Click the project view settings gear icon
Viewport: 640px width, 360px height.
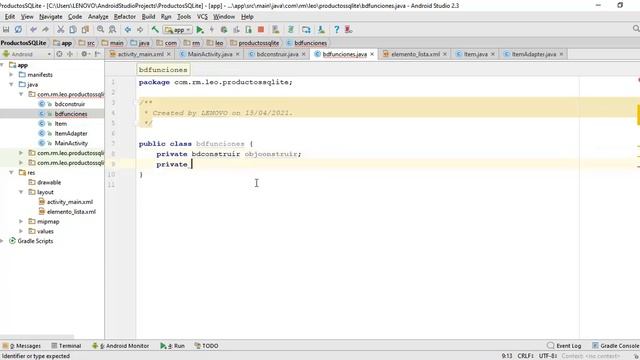tap(84, 54)
